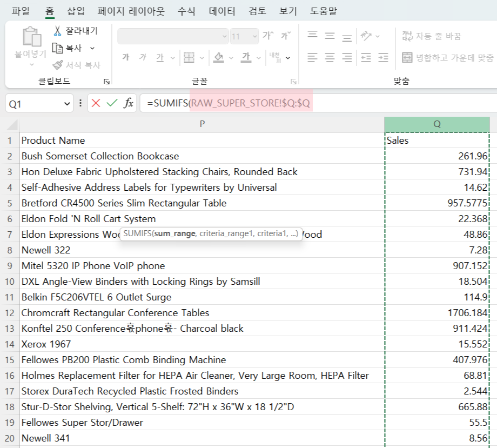Open the Name Box Q1 dropdown
The height and width of the screenshot is (448, 497).
[67, 104]
